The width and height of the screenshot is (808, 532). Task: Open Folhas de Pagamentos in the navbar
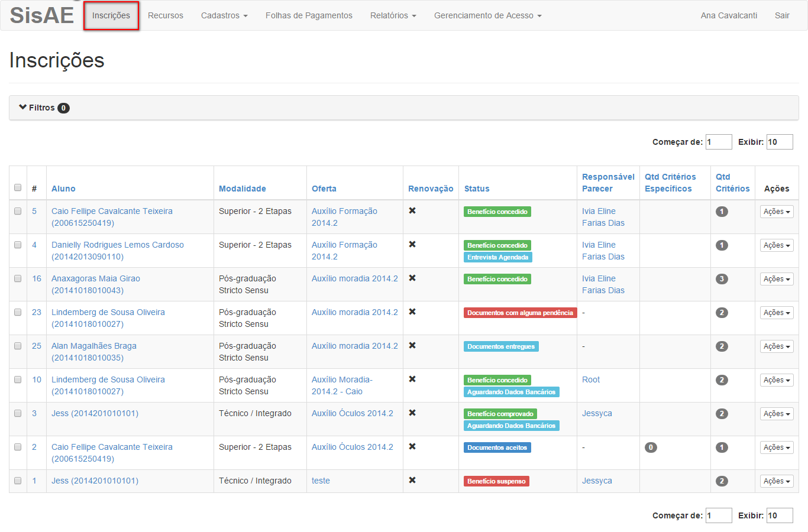[x=309, y=15]
